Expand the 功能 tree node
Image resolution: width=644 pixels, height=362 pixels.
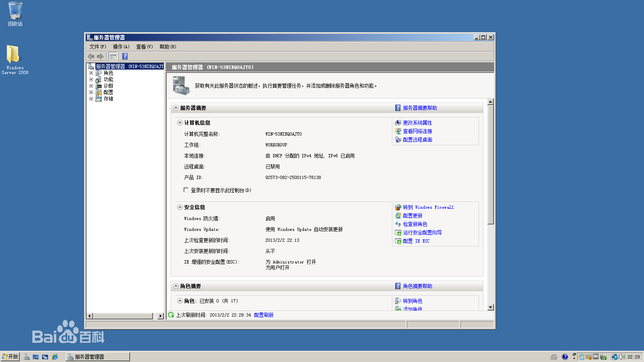click(x=91, y=80)
